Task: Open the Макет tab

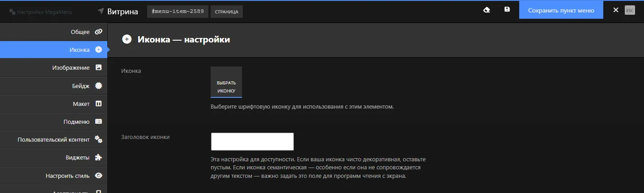Action: coord(54,104)
